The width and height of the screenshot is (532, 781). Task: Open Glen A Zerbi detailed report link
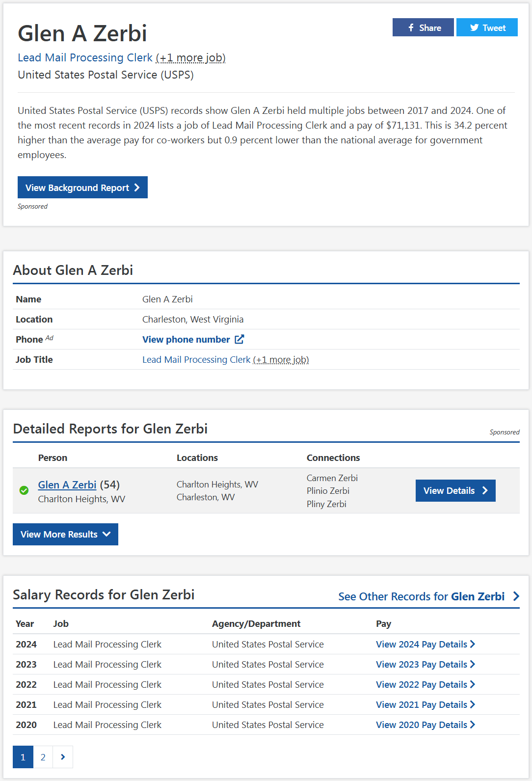point(67,485)
